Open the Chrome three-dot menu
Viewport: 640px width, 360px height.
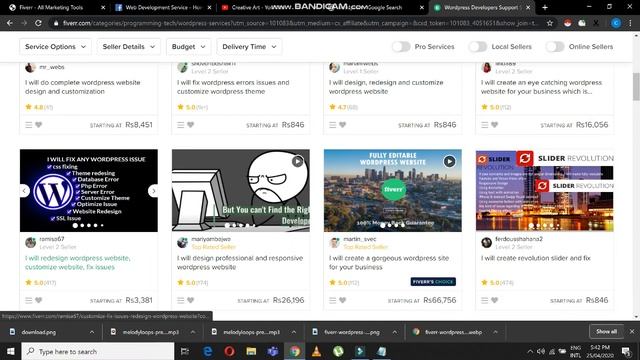point(630,23)
